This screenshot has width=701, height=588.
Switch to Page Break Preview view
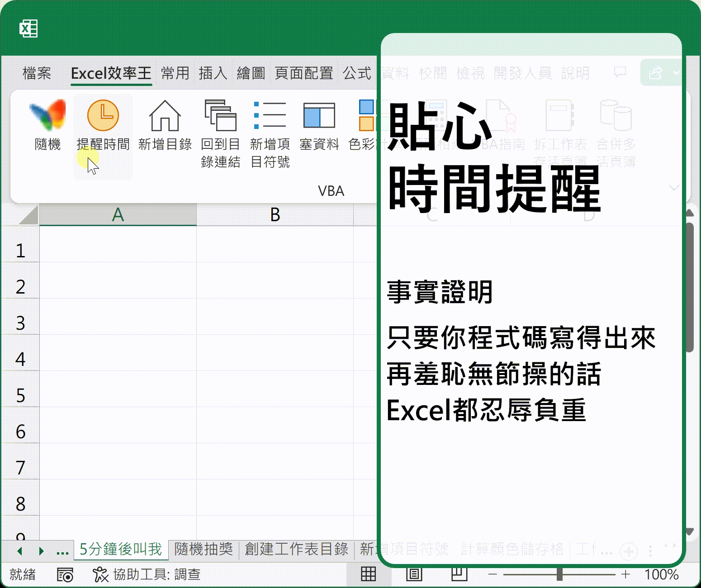[x=459, y=574]
